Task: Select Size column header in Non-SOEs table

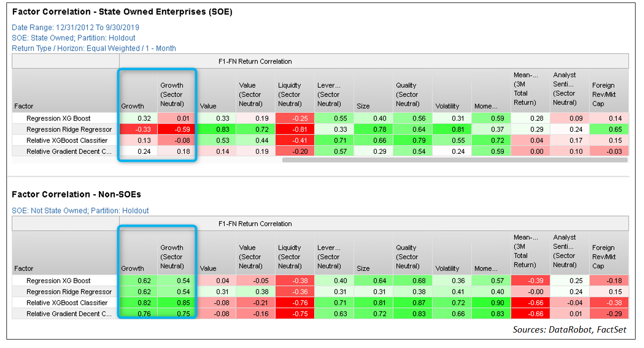Action: coord(363,268)
